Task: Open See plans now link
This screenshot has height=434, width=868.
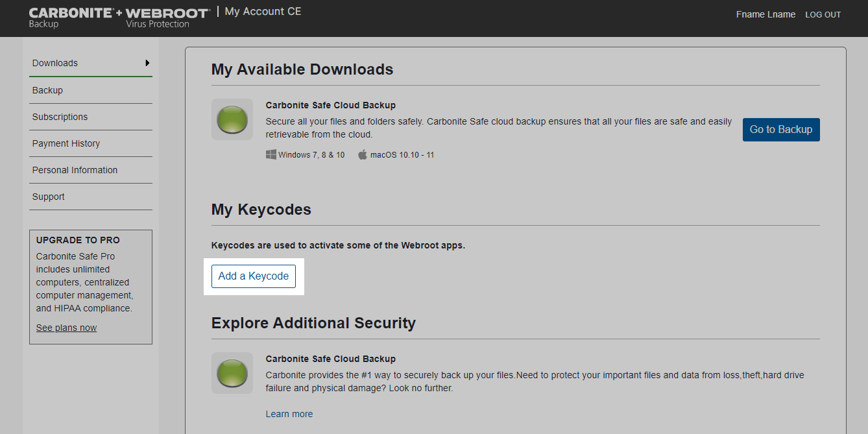Action: 66,328
